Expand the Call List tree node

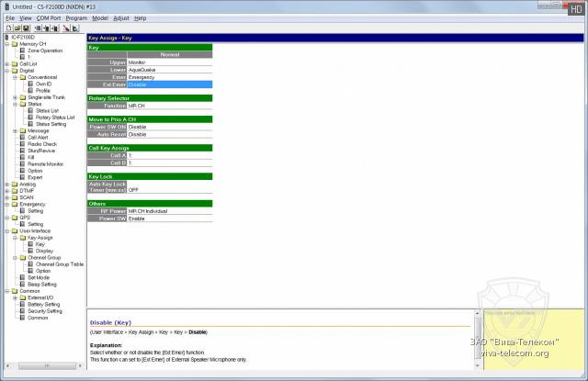[6, 64]
